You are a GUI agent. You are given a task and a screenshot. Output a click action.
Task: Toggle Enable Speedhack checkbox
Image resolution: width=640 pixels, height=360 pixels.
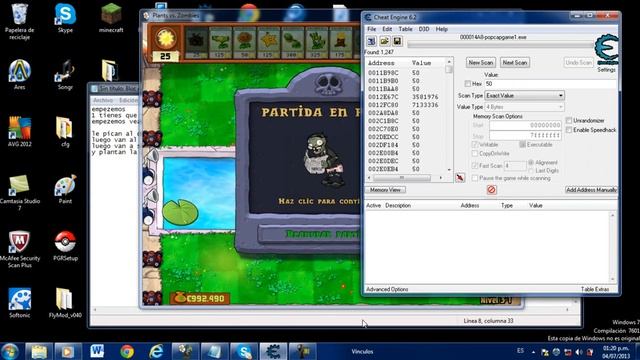click(x=569, y=130)
